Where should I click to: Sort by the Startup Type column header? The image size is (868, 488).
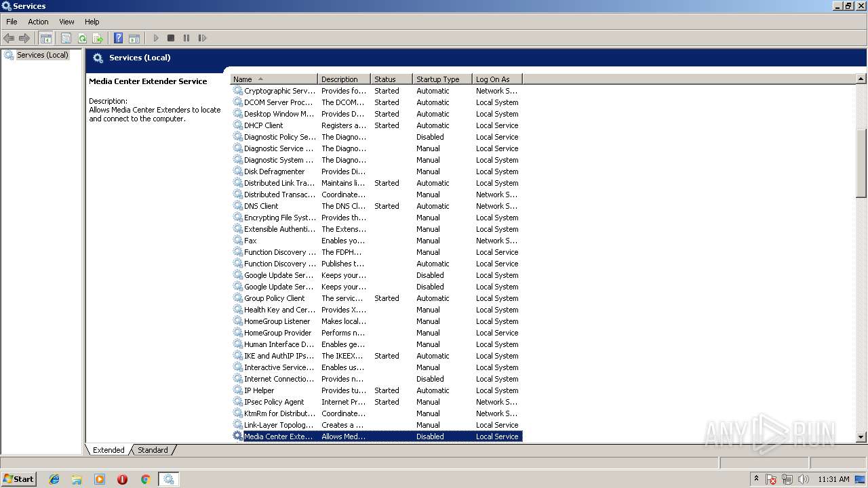tap(442, 79)
